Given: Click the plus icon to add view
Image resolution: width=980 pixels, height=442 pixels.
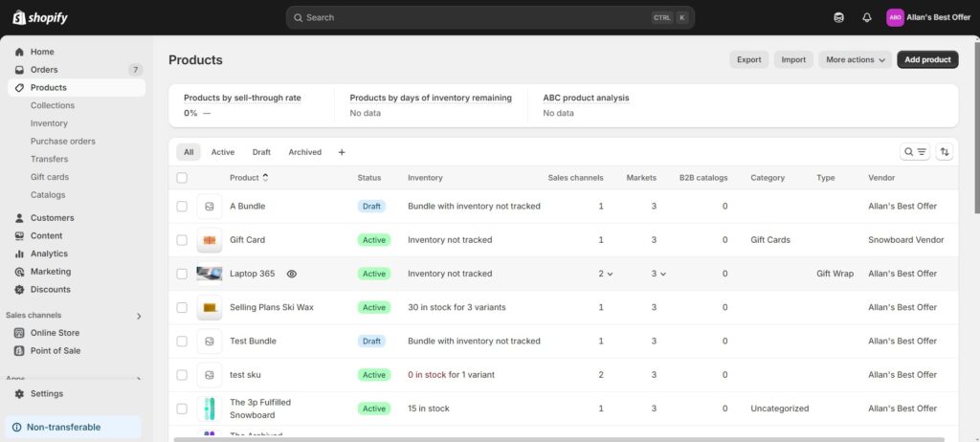Looking at the screenshot, I should point(342,152).
